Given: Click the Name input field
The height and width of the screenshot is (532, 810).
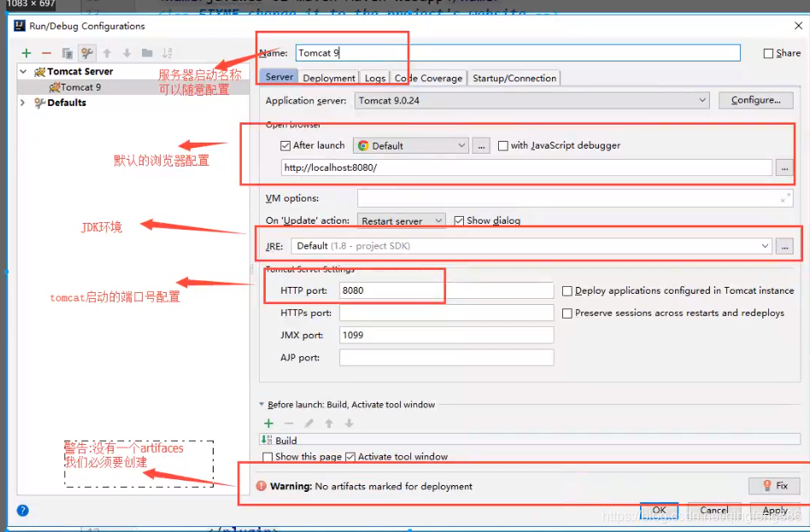Looking at the screenshot, I should [518, 53].
